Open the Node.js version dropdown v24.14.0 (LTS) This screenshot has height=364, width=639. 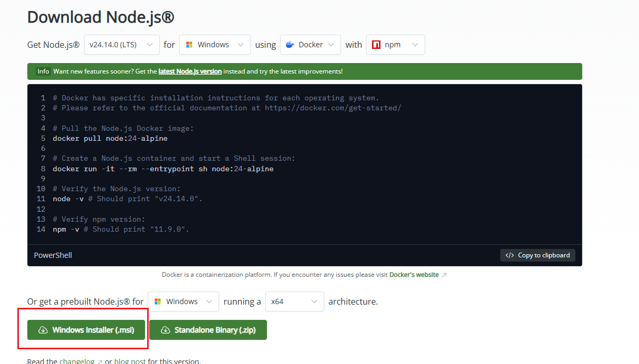click(x=121, y=45)
